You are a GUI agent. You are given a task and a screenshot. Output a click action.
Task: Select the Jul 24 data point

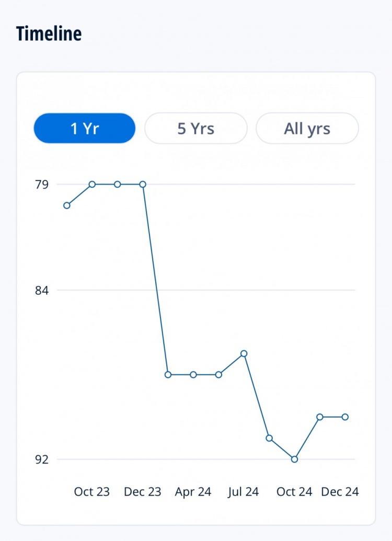pyautogui.click(x=244, y=353)
